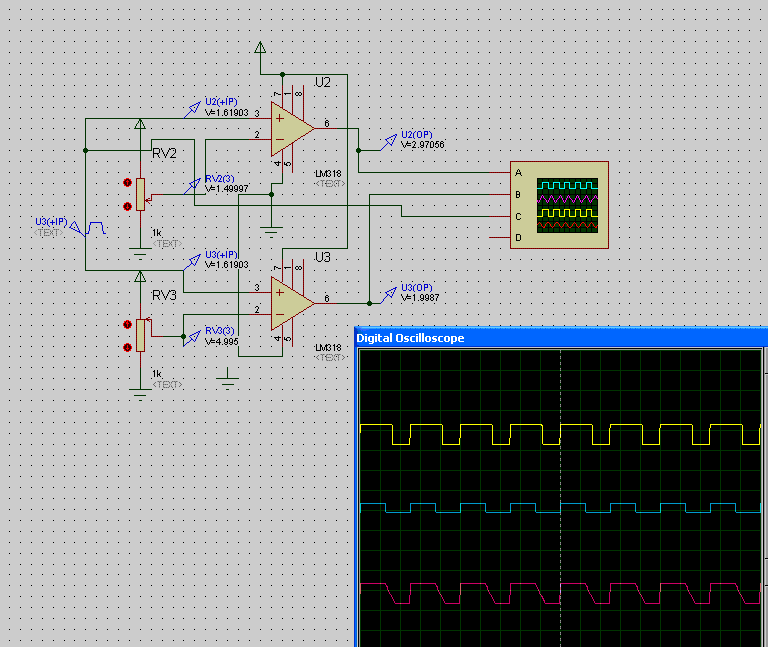Click the U3 reference label
Image resolution: width=768 pixels, height=647 pixels.
[x=323, y=257]
